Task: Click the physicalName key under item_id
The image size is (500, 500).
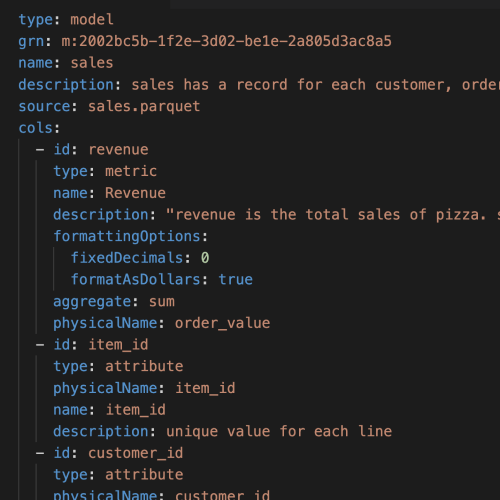Action: point(105,388)
